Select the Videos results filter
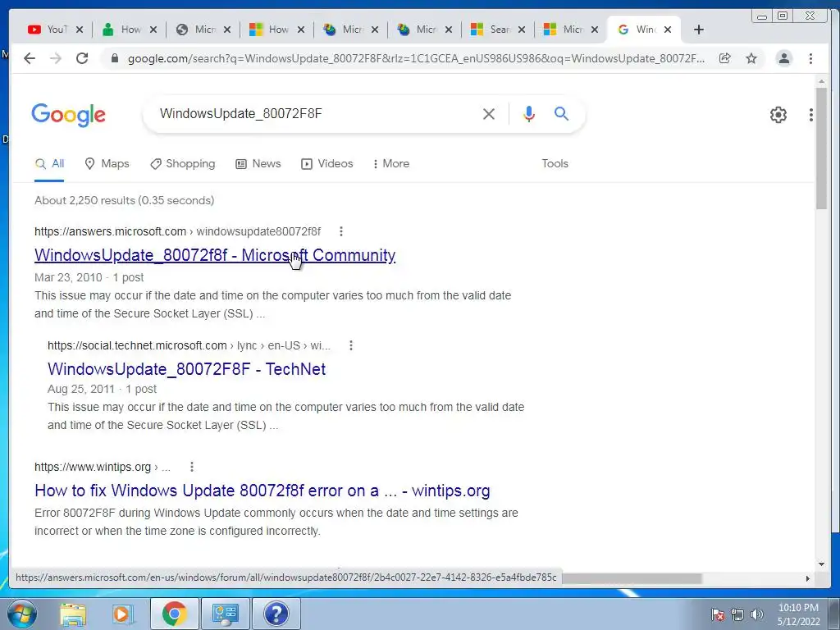The width and height of the screenshot is (840, 630). pyautogui.click(x=327, y=164)
